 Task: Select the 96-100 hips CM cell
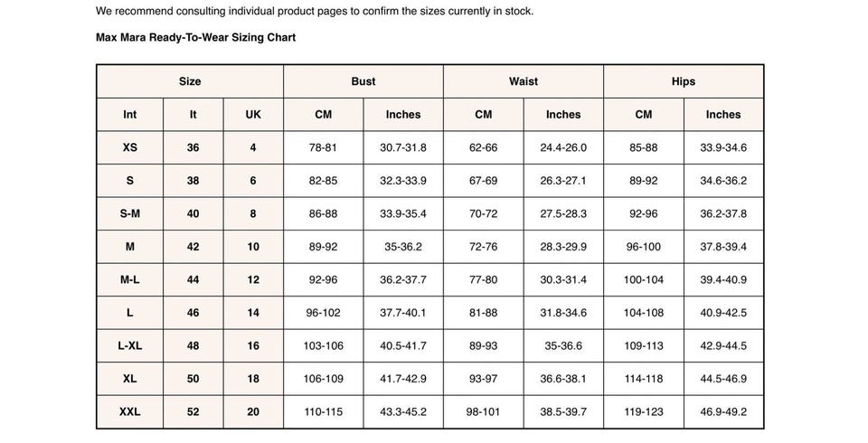[x=643, y=247]
